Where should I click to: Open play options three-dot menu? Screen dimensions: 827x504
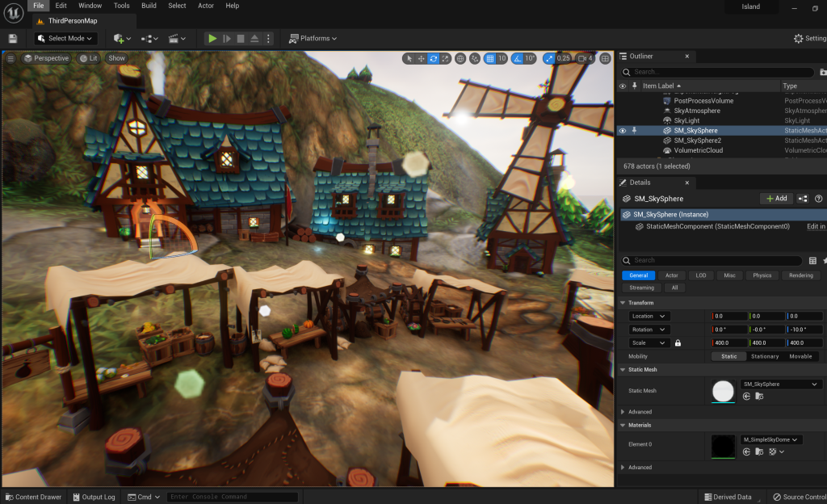point(268,39)
